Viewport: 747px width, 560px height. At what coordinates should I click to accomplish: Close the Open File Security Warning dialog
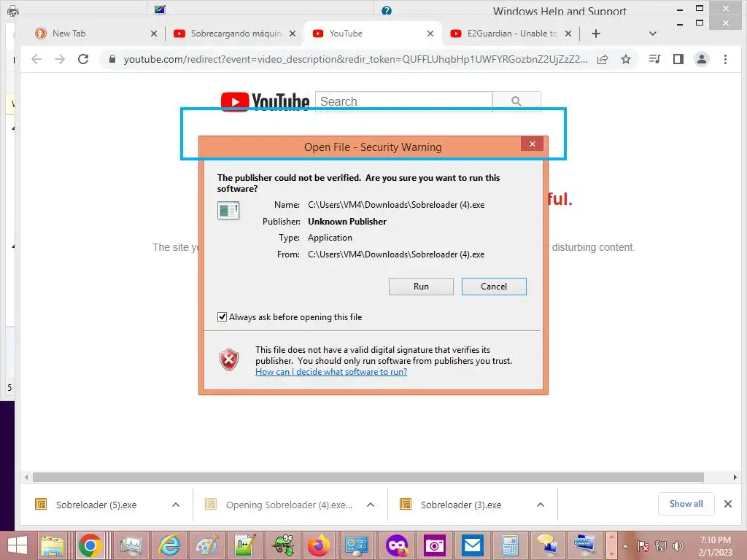532,144
